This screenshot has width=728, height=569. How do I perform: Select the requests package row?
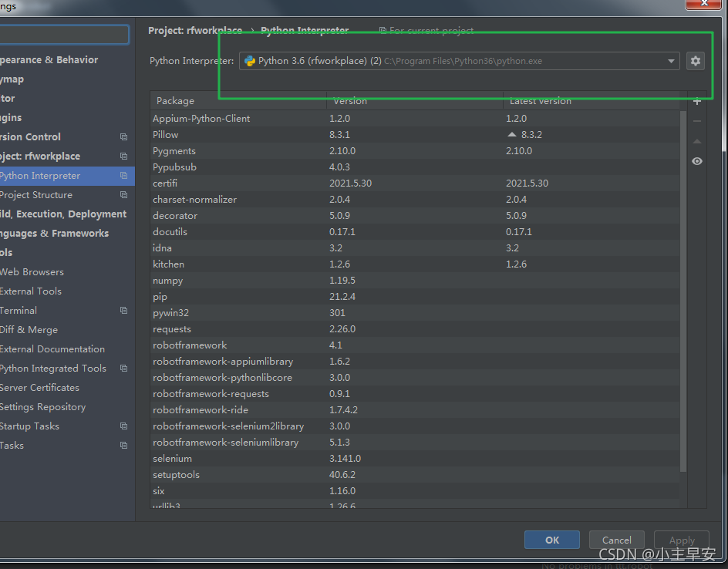pyautogui.click(x=415, y=329)
